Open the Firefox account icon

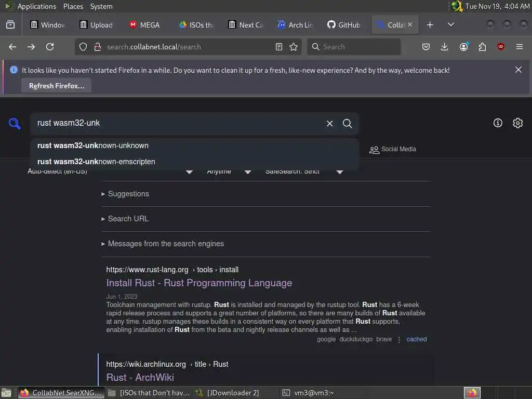463,47
